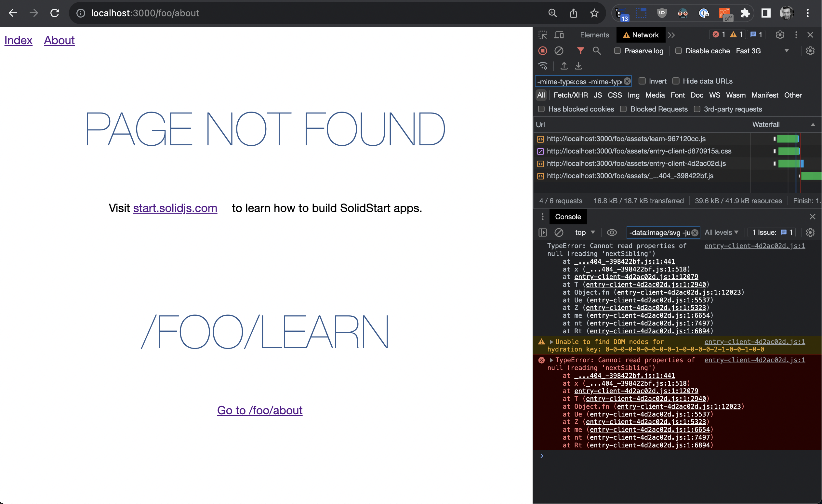
Task: Open the network filter funnel
Action: [580, 51]
